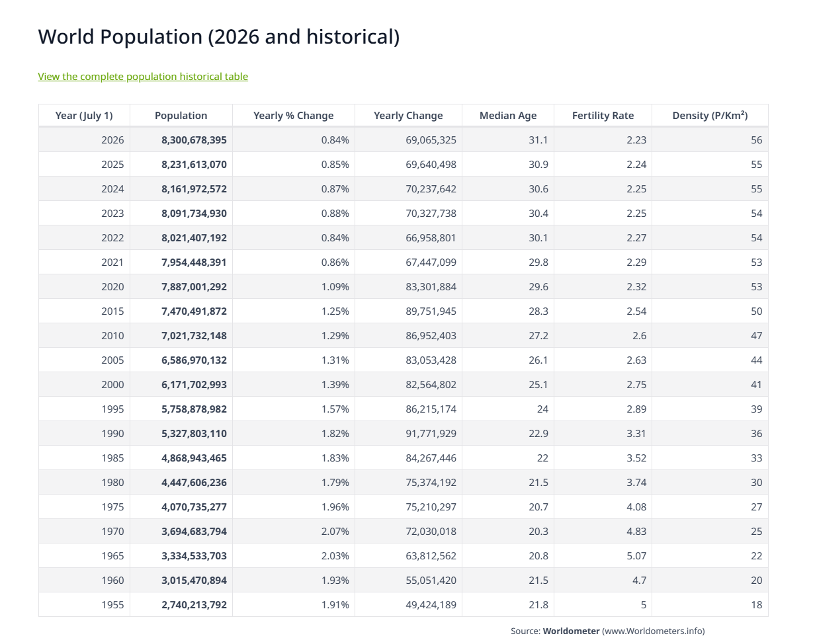Click the Yearly % Change column header
The width and height of the screenshot is (813, 644).
tap(294, 115)
